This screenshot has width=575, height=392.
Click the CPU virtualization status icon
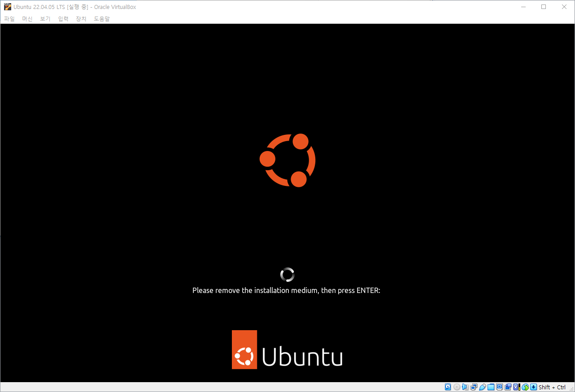click(516, 387)
